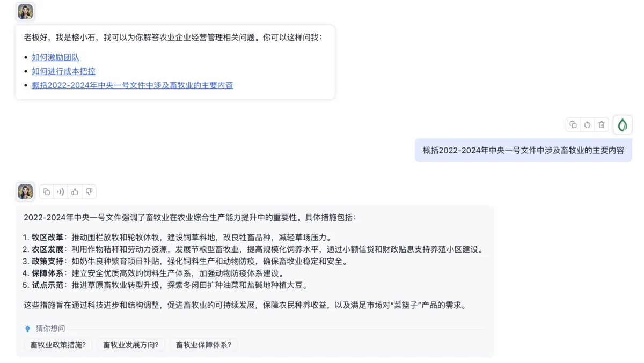644x363 pixels.
Task: Play the reply aloud via speaker icon
Action: click(x=61, y=191)
